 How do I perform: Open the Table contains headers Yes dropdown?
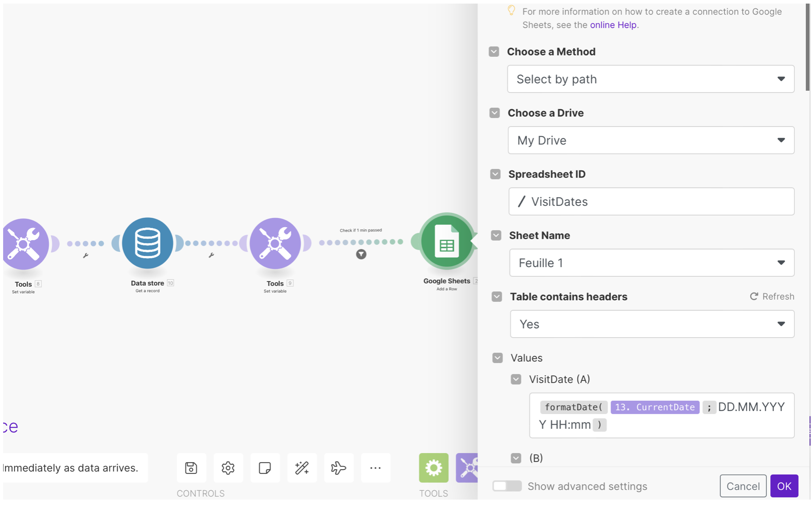[x=652, y=324]
